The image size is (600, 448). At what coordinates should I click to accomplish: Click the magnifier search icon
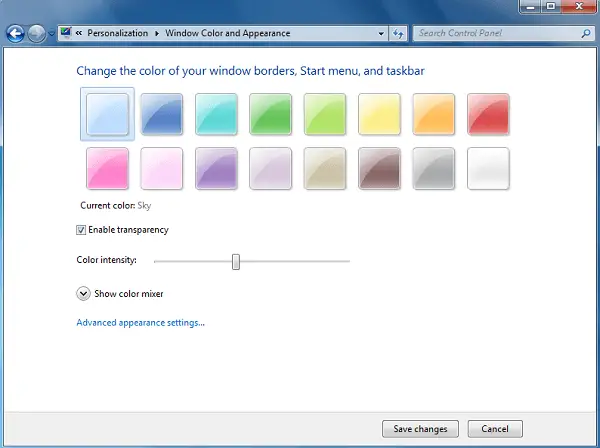click(x=586, y=33)
